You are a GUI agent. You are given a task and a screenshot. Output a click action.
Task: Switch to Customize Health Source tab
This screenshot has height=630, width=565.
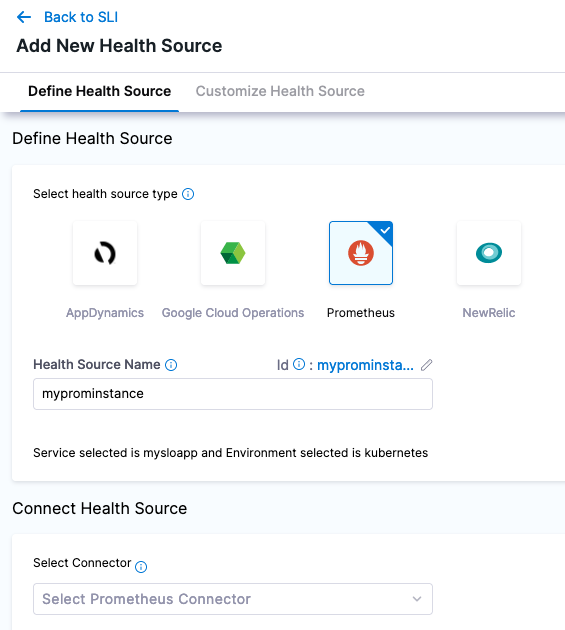(x=280, y=91)
